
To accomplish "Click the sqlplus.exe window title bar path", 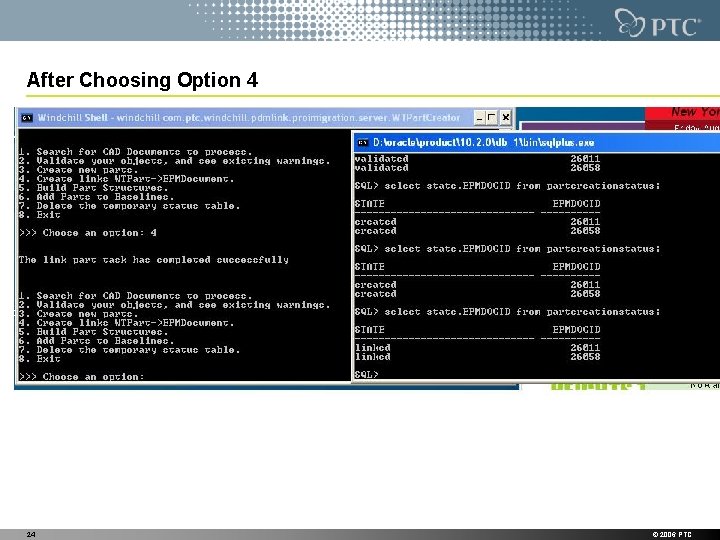I will click(484, 143).
